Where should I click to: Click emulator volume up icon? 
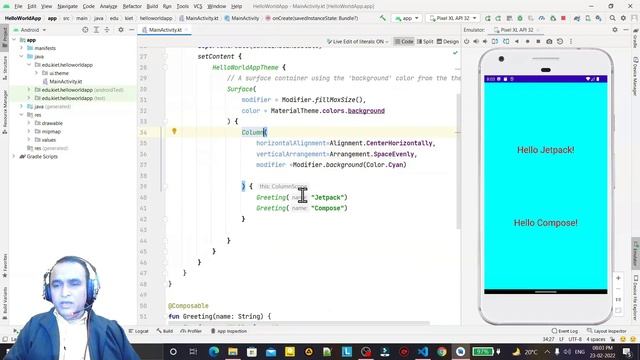pos(476,41)
